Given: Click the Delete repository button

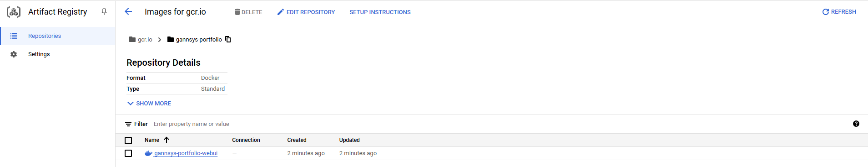Looking at the screenshot, I should 248,12.
